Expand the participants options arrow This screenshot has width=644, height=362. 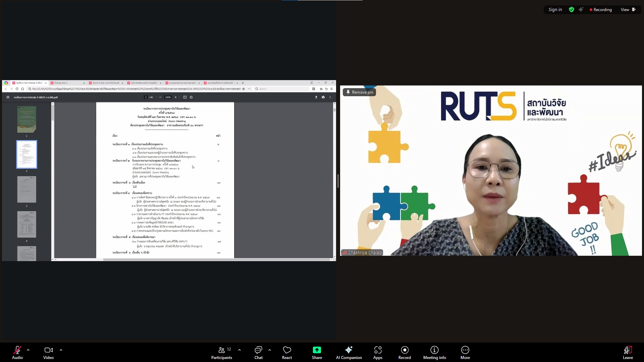click(239, 350)
